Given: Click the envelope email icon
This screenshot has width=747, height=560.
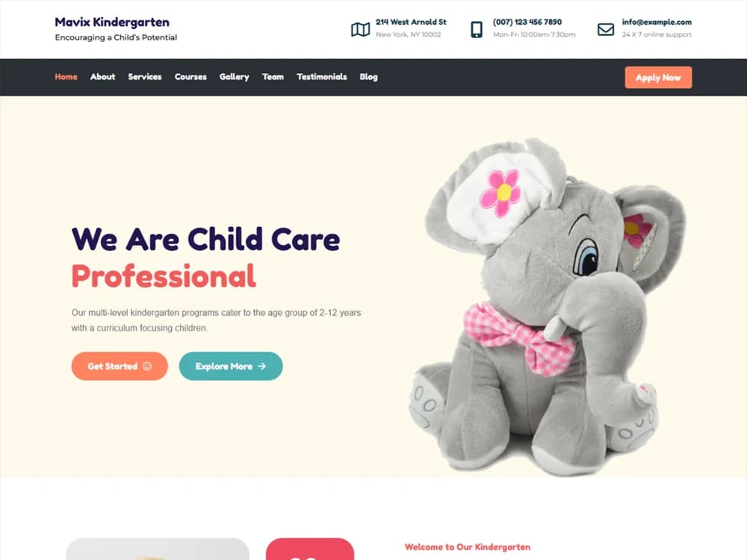Looking at the screenshot, I should click(x=606, y=30).
